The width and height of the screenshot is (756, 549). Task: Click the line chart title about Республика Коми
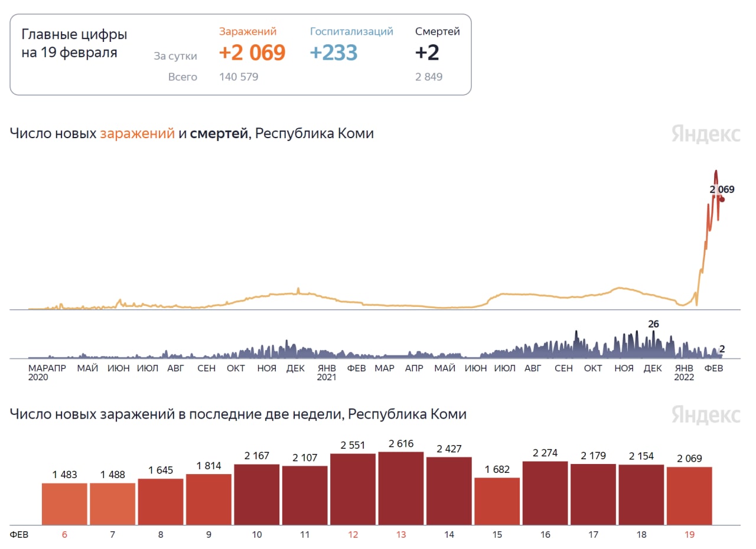(192, 134)
